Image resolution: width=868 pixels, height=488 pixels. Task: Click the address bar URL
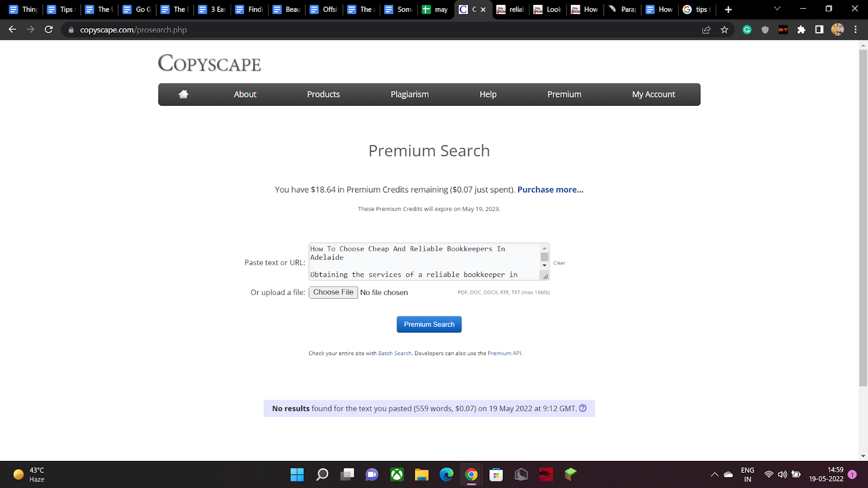(x=133, y=30)
